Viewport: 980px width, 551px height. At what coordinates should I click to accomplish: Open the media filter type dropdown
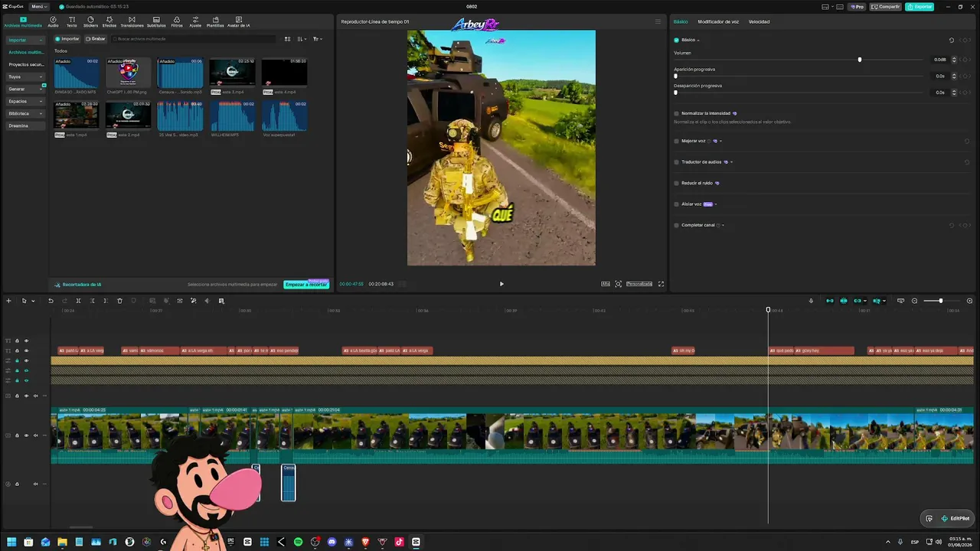pos(317,39)
